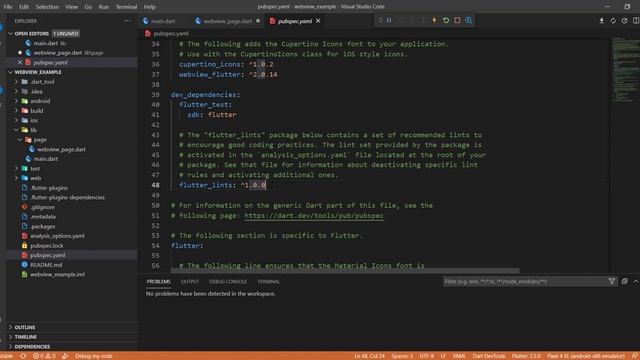The image size is (640, 360).
Task: Open webview_page.dart under page folder
Action: (61, 149)
